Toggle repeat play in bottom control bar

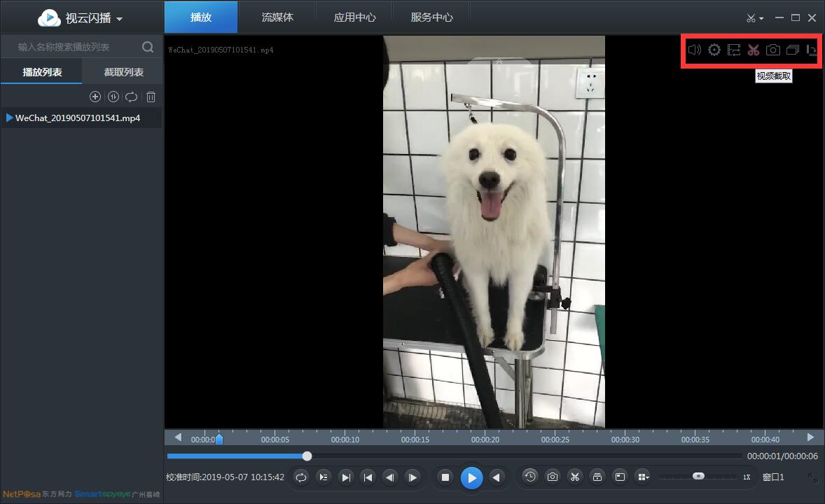point(300,477)
